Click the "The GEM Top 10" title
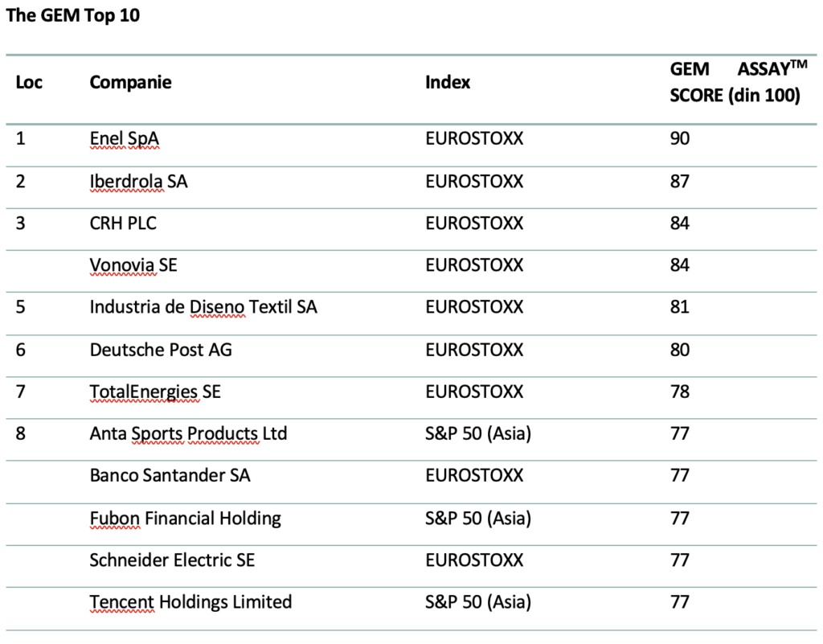Screen dimensions: 823x644 pos(73,15)
